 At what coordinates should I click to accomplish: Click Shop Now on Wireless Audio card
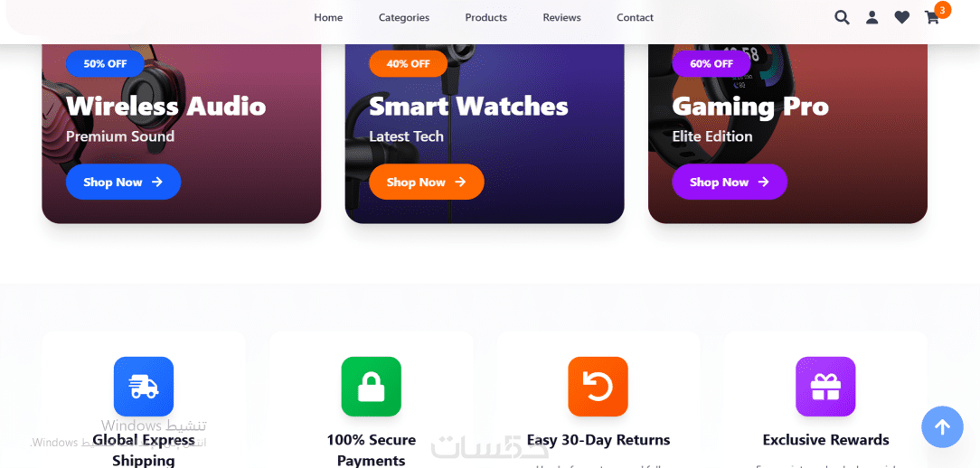[123, 182]
